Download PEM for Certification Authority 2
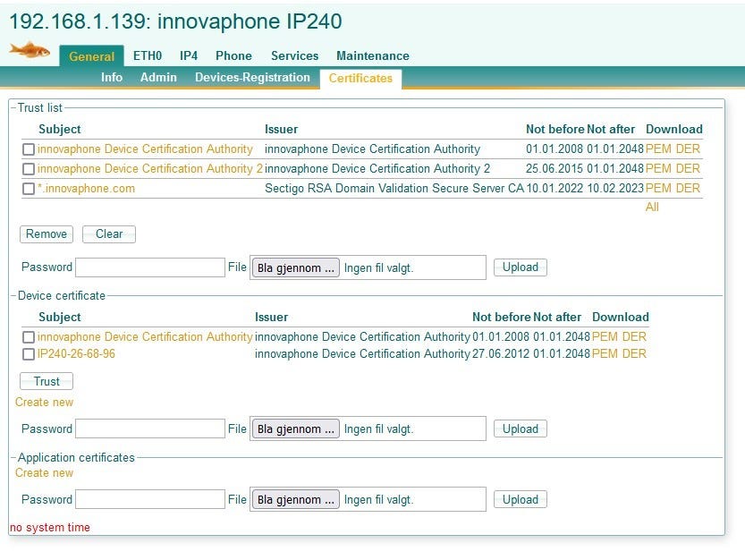The height and width of the screenshot is (560, 745). coord(658,168)
